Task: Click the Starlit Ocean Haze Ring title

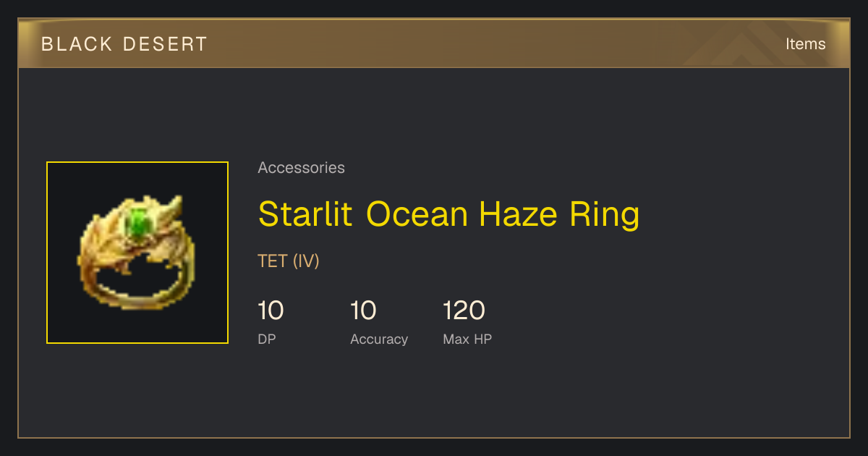Action: pyautogui.click(x=448, y=214)
